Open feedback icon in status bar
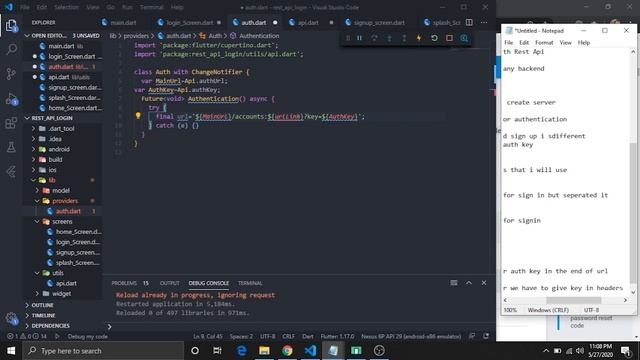The image size is (640, 360). tap(472, 336)
